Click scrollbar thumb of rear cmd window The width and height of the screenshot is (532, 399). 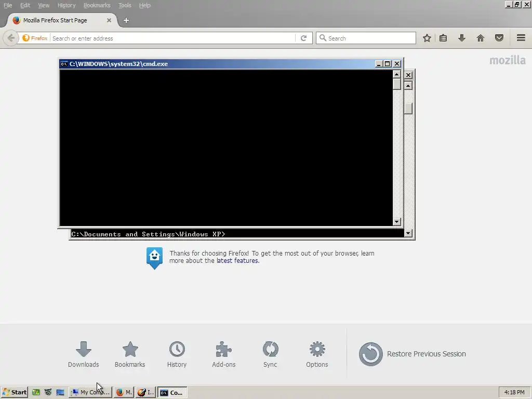point(408,109)
